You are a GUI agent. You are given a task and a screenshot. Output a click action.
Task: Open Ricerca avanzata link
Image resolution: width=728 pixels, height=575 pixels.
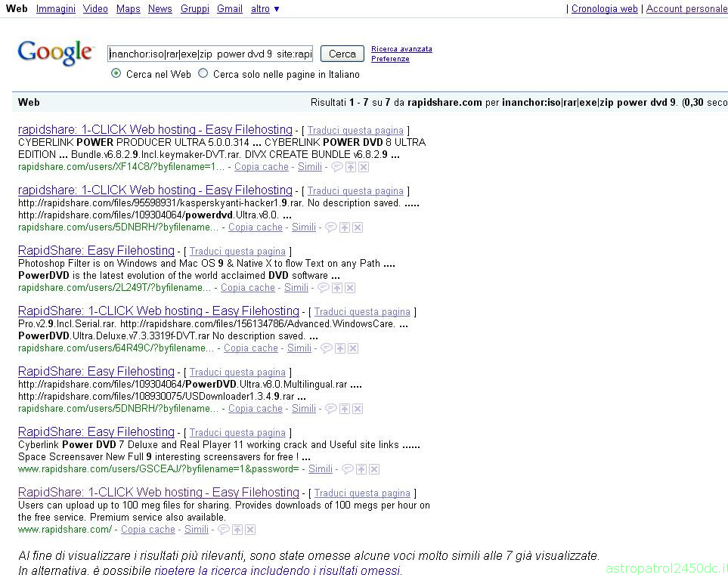click(401, 49)
